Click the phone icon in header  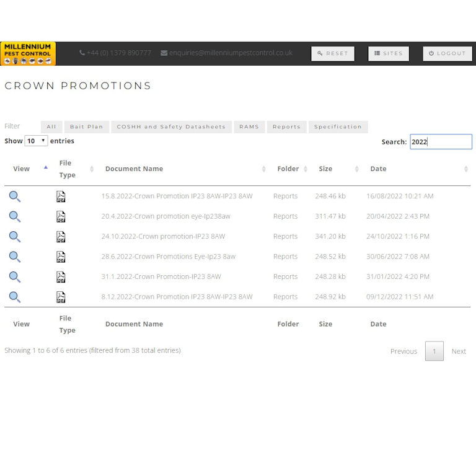[82, 53]
